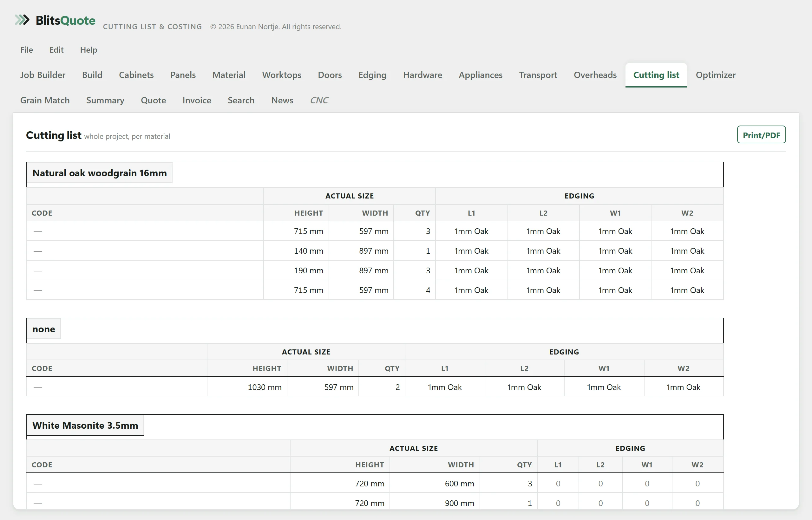
Task: Select the Edging tab
Action: tap(372, 75)
